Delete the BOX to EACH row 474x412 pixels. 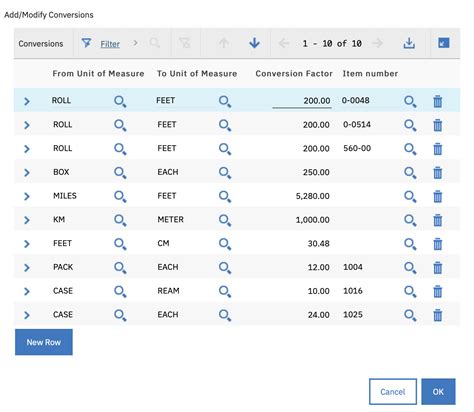point(438,173)
